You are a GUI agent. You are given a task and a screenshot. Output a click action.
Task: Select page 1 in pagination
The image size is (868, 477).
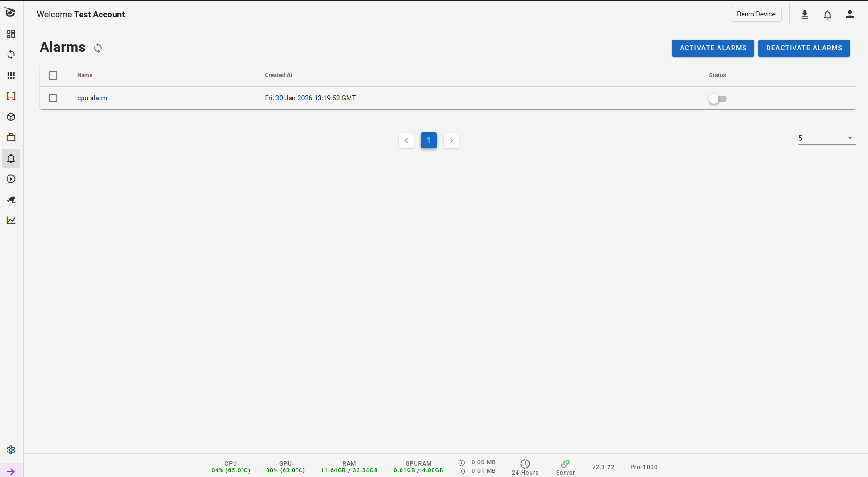pos(428,140)
